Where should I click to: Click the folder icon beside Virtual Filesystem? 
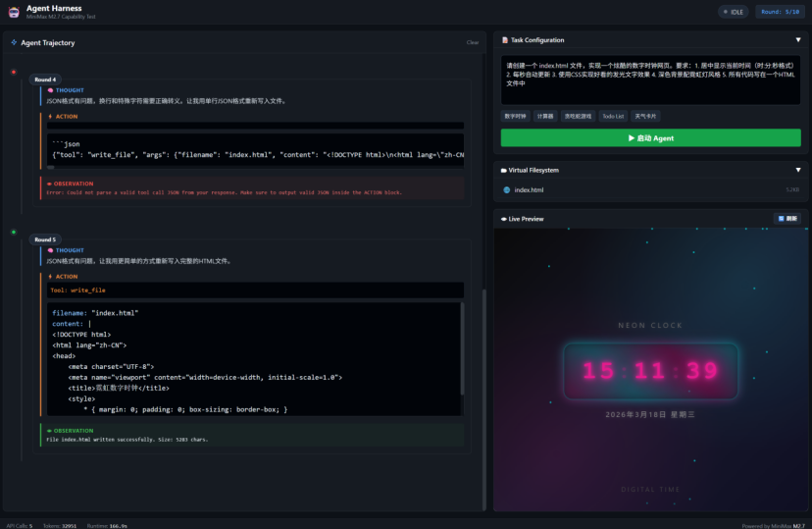[x=504, y=170]
